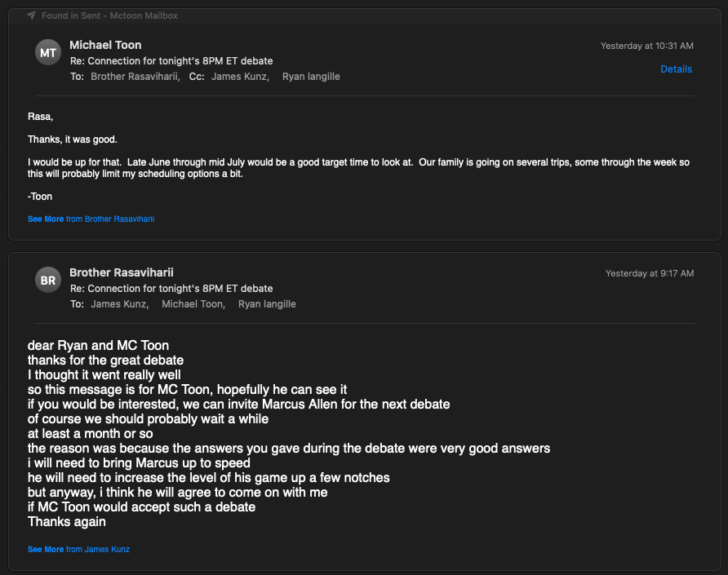Viewport: 728px width, 575px height.
Task: Select sender name Michael Toon
Action: point(105,45)
